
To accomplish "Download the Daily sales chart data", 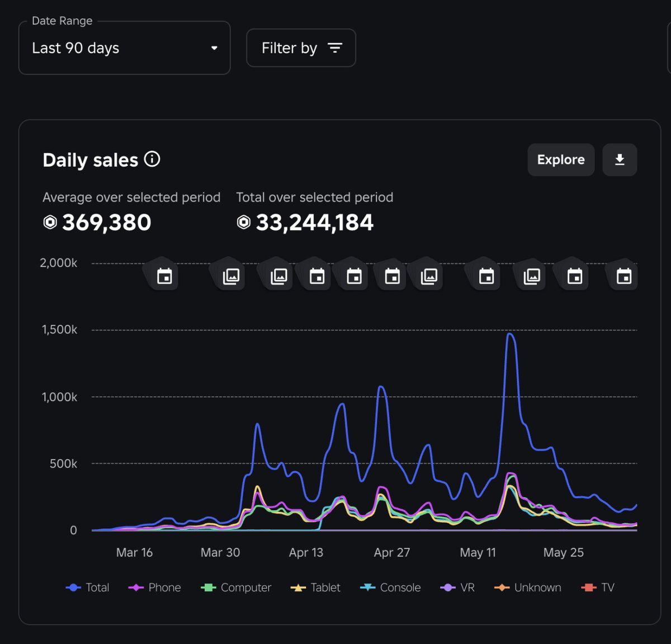I will [x=620, y=160].
